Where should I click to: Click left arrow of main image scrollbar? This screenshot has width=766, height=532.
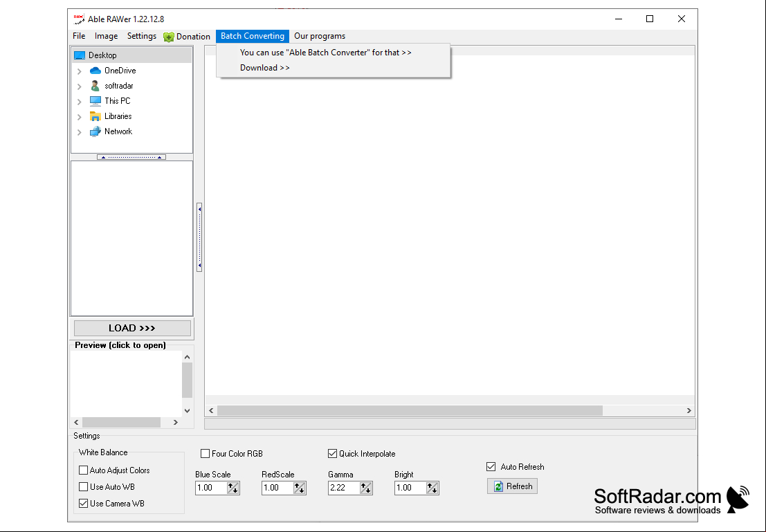211,411
